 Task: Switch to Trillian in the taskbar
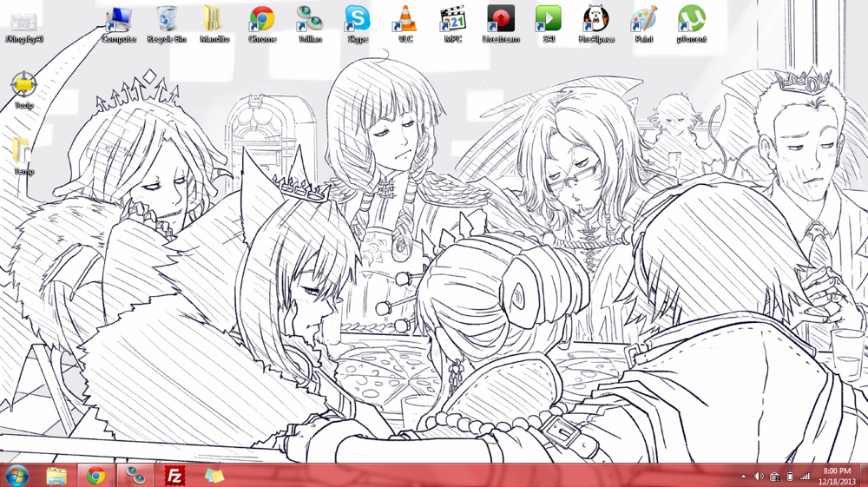135,476
